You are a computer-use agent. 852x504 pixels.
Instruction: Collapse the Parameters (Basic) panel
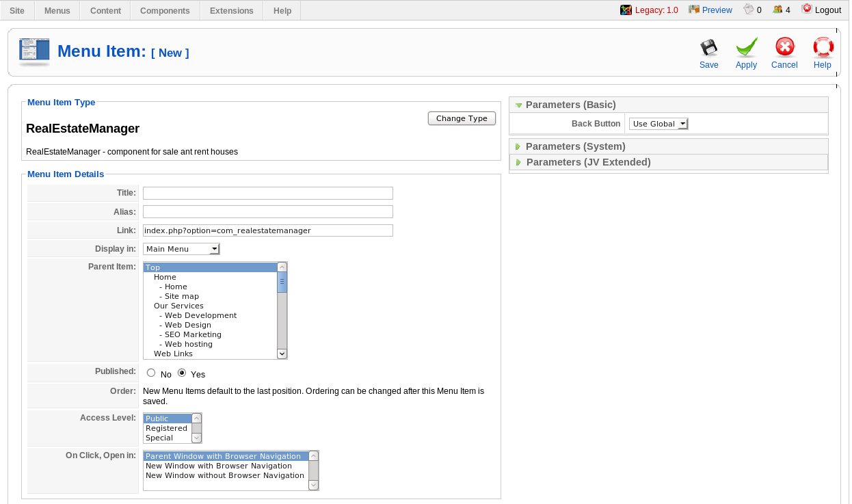(x=669, y=105)
